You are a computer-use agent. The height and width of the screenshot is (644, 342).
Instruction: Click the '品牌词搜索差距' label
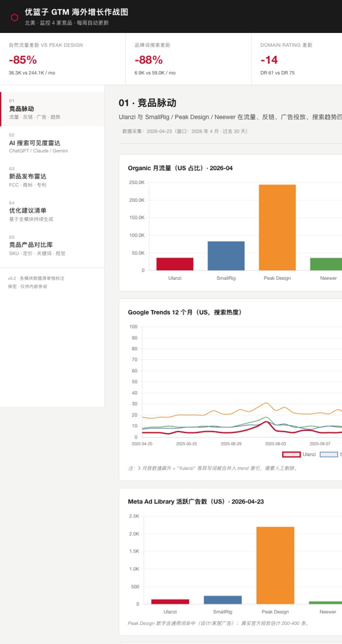[152, 45]
